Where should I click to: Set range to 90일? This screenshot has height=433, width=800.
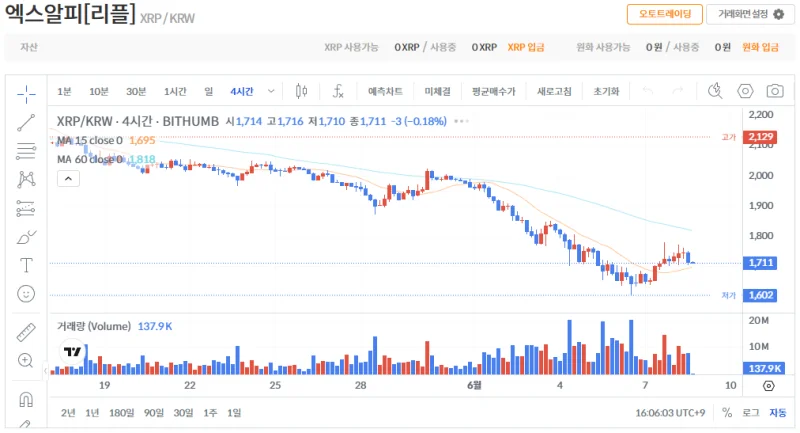[154, 413]
